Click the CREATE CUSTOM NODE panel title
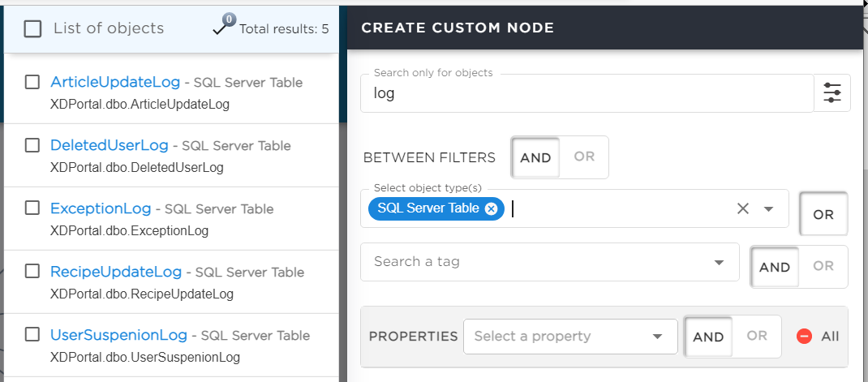Screen dimensions: 868x382 tap(458, 28)
